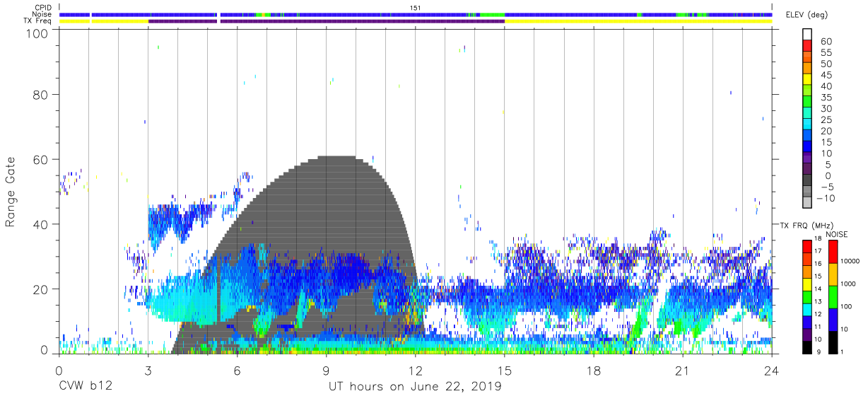Click the '15' tick on UT hours axis
868x401 pixels.
(505, 370)
